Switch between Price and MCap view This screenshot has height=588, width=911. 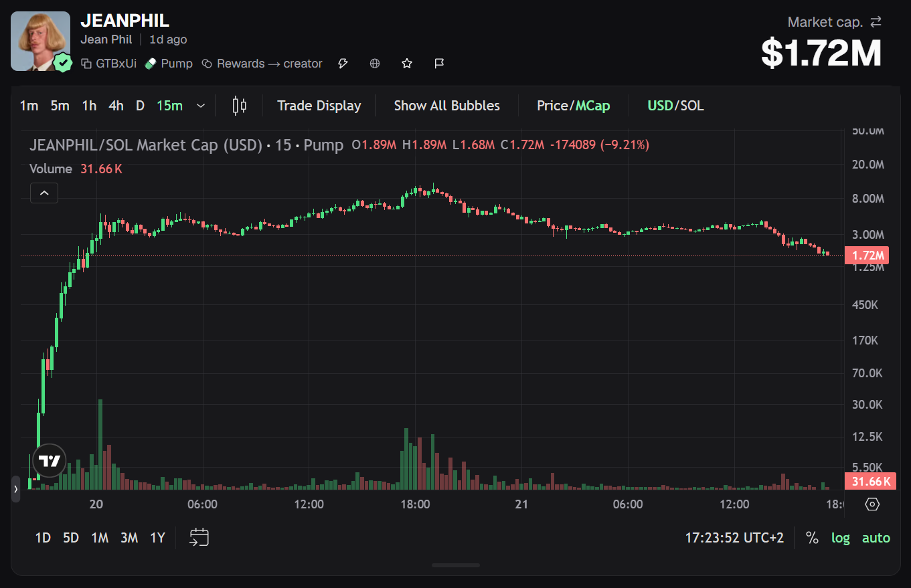(x=574, y=106)
